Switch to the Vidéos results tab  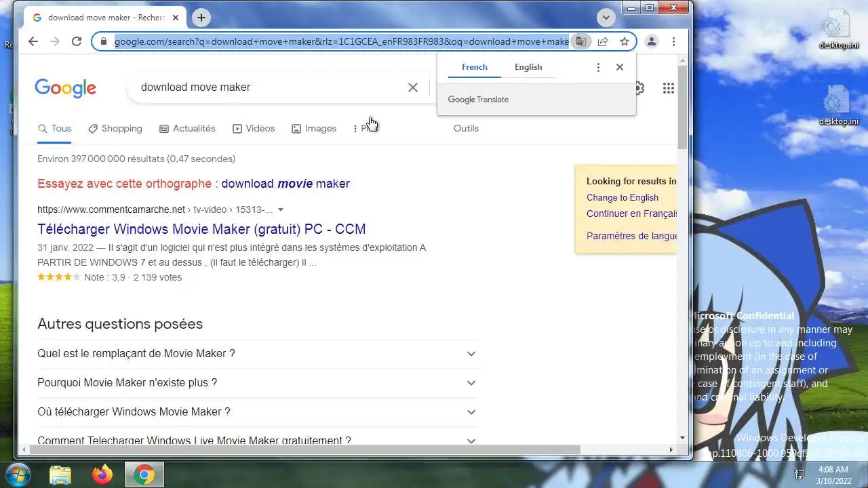(x=254, y=128)
